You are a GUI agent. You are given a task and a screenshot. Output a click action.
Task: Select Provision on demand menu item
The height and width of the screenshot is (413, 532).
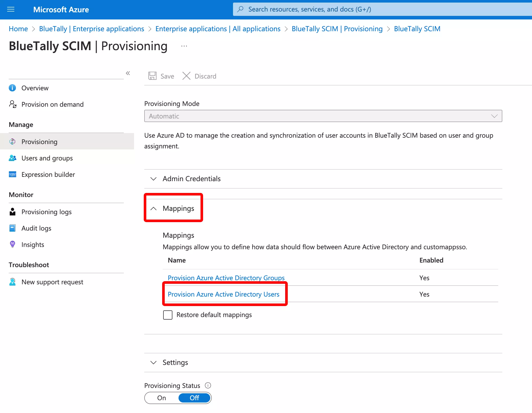click(52, 104)
